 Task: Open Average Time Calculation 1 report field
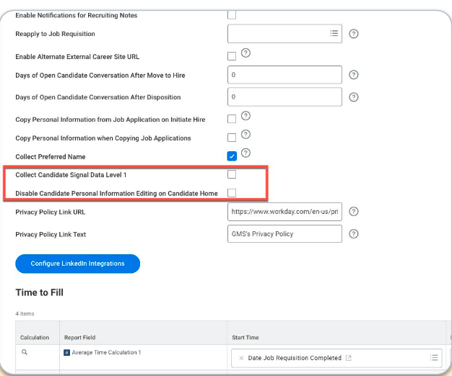[x=106, y=352]
